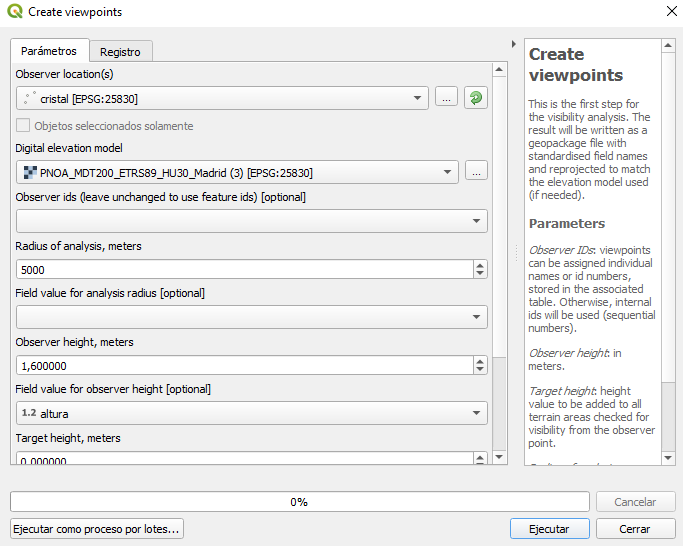Image resolution: width=683 pixels, height=546 pixels.
Task: Collapse help panel using small arrow
Action: point(514,45)
